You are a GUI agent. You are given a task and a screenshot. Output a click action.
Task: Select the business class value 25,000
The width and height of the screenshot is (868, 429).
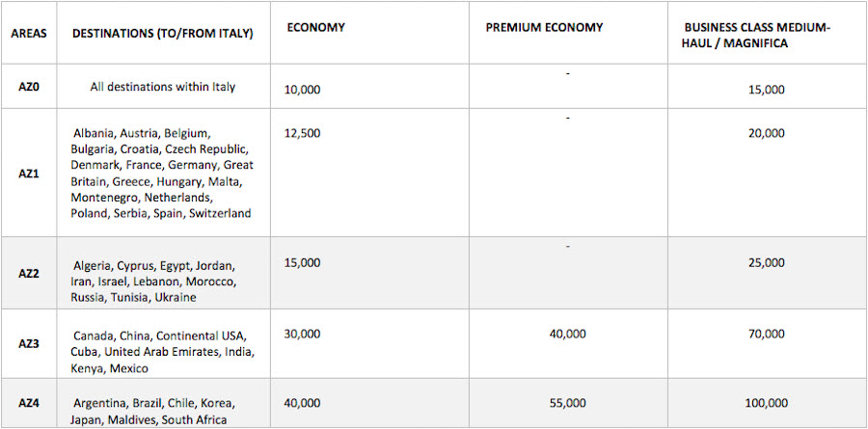pos(766,262)
